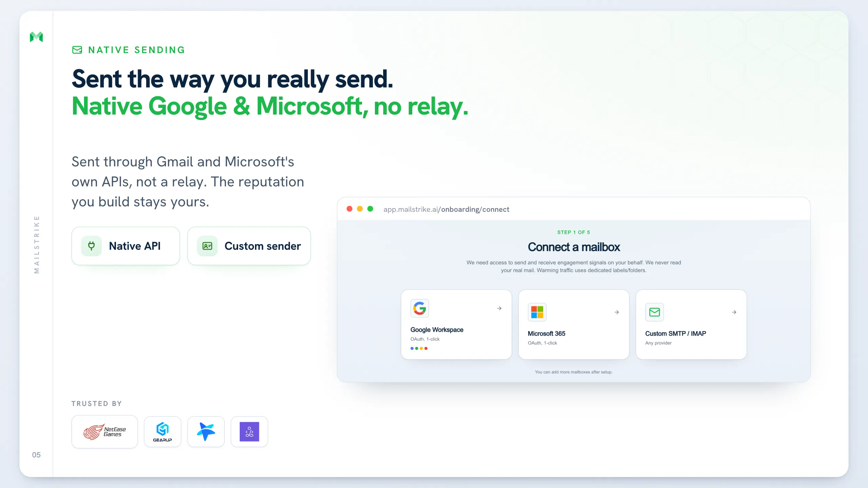This screenshot has width=868, height=488.
Task: Click the Mailstrike M logo
Action: [x=36, y=37]
